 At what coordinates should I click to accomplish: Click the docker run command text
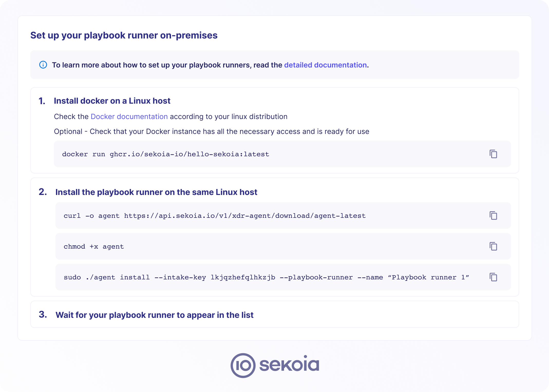[165, 154]
